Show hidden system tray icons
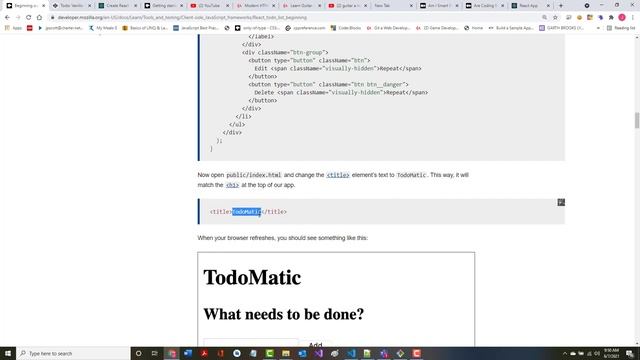The image size is (640, 360). [565, 353]
